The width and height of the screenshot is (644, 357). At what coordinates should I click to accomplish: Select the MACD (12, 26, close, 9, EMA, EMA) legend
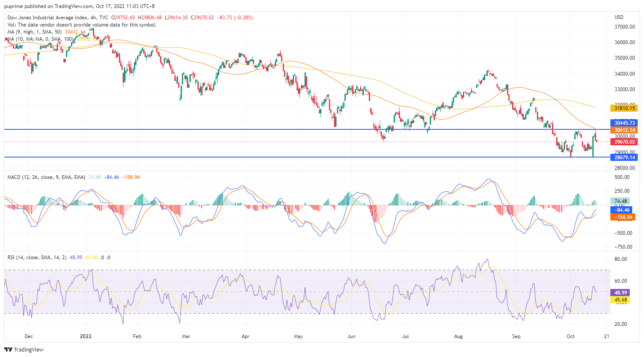click(46, 177)
